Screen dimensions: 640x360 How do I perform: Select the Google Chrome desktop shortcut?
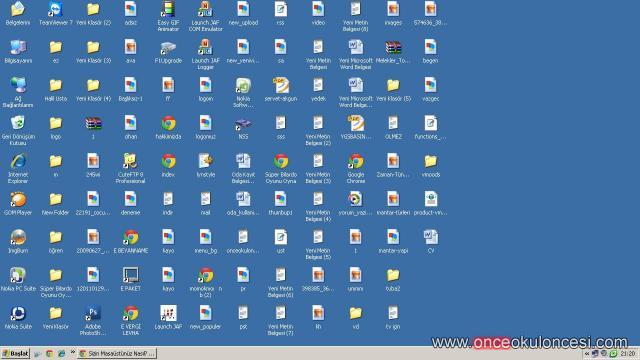click(x=356, y=168)
